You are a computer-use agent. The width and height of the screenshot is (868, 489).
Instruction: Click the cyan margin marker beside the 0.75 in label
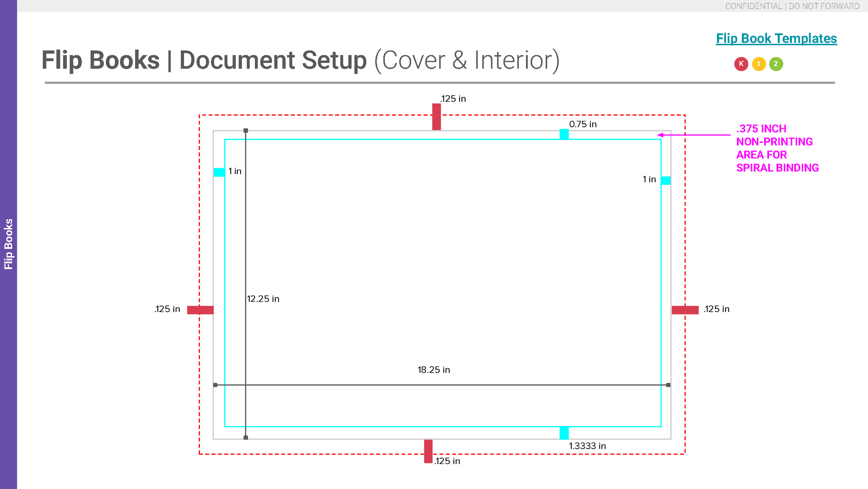564,134
